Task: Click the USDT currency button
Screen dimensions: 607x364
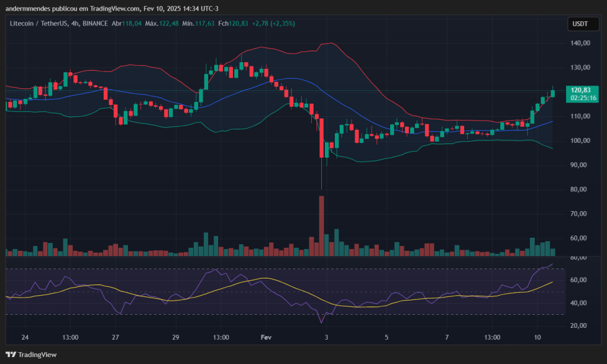Action: [583, 24]
